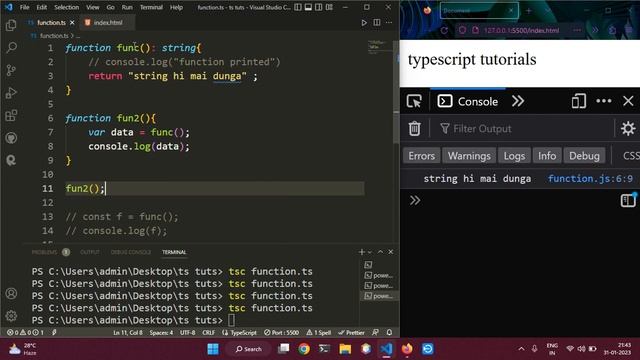Image resolution: width=640 pixels, height=360 pixels.
Task: Open the editor More Actions menu
Action: (389, 22)
